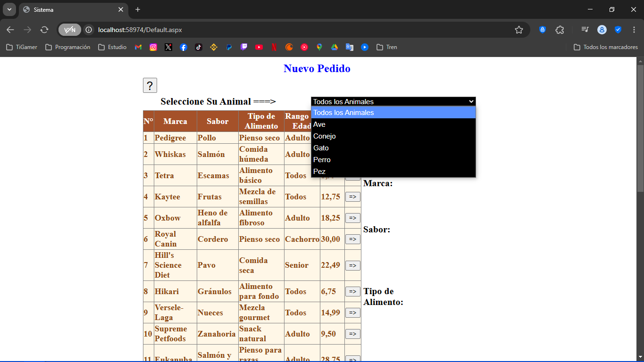The height and width of the screenshot is (362, 644).
Task: Open the Google Maps bookmark icon
Action: (319, 47)
